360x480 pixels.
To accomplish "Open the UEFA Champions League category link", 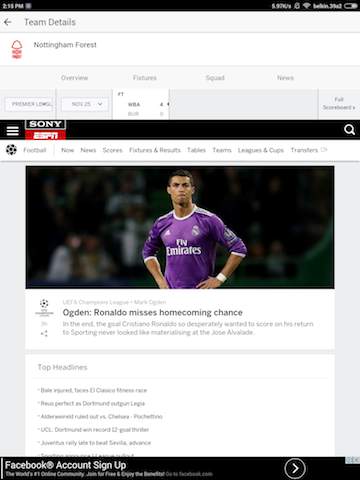I will click(x=96, y=302).
